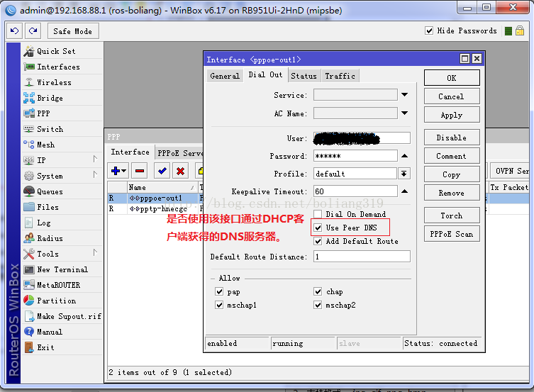Expand the AC Name field arrow
The image size is (534, 392).
(404, 113)
